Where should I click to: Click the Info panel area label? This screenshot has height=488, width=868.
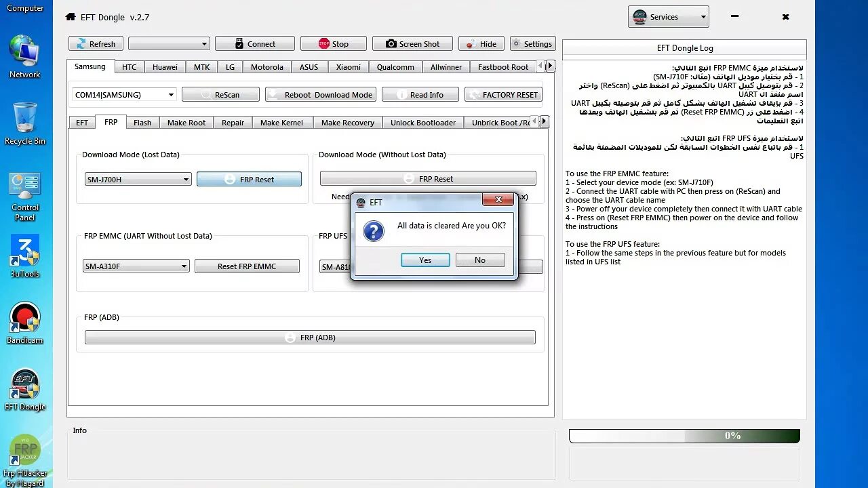80,430
